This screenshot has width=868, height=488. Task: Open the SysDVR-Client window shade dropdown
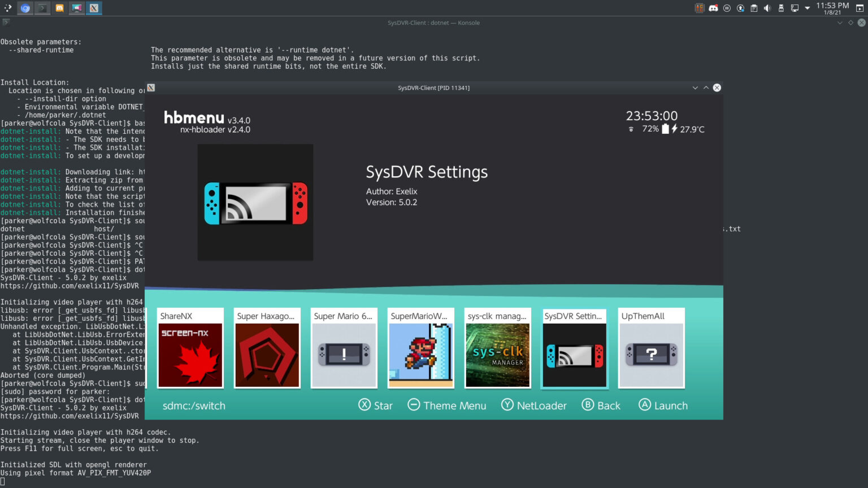click(x=695, y=88)
